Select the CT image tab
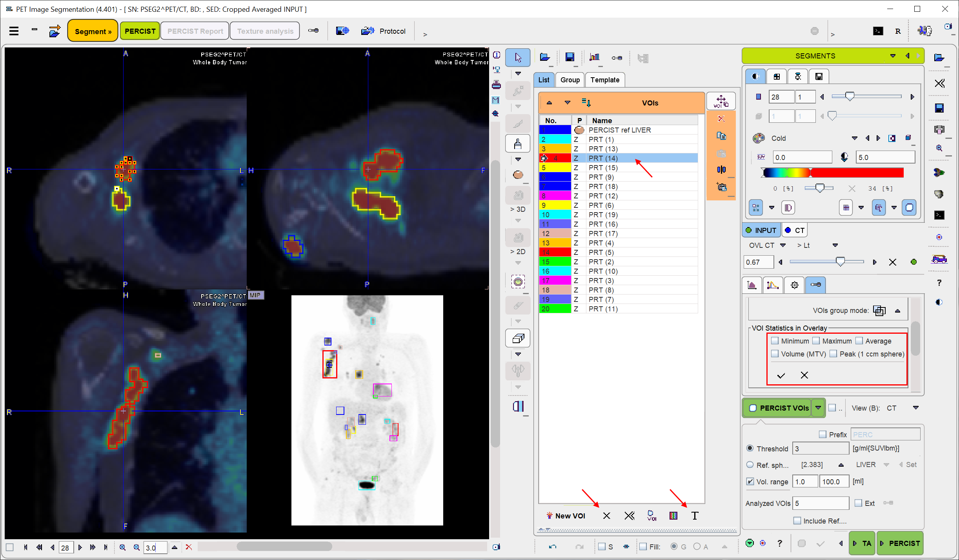This screenshot has height=560, width=959. coord(795,230)
